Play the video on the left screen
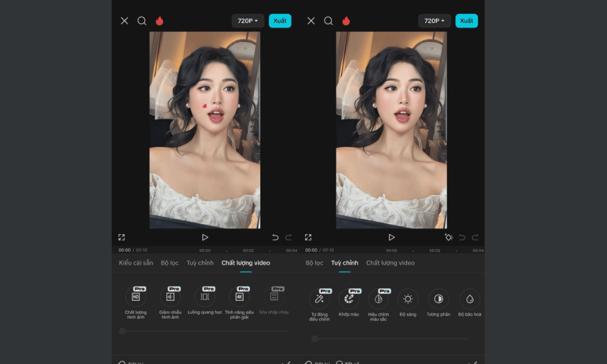607x364 pixels. [205, 237]
